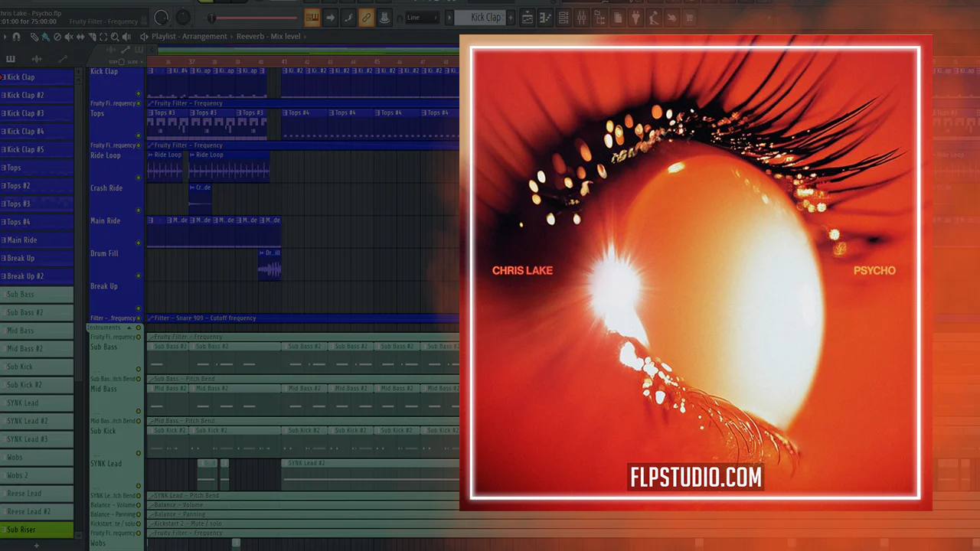Toggle mute dot on Drum Fill track

[139, 275]
